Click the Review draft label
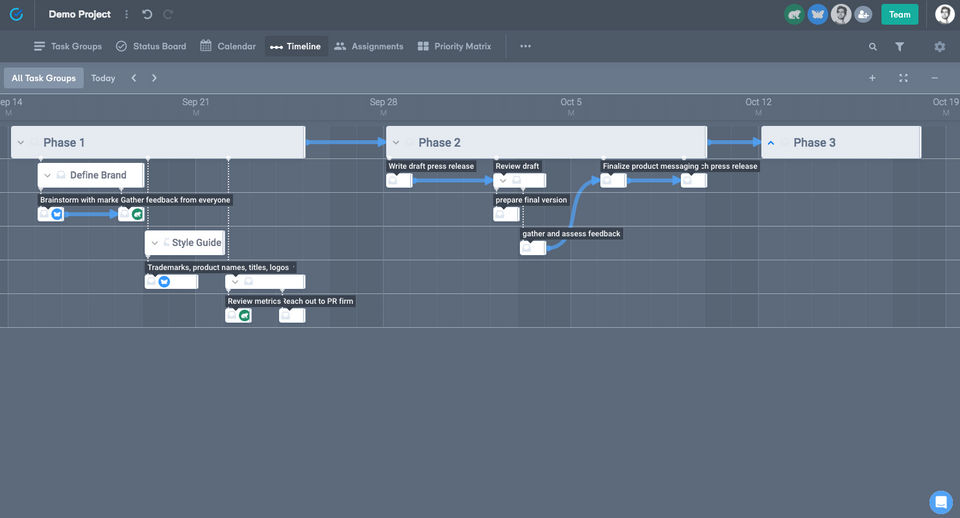The image size is (960, 518). pos(517,166)
